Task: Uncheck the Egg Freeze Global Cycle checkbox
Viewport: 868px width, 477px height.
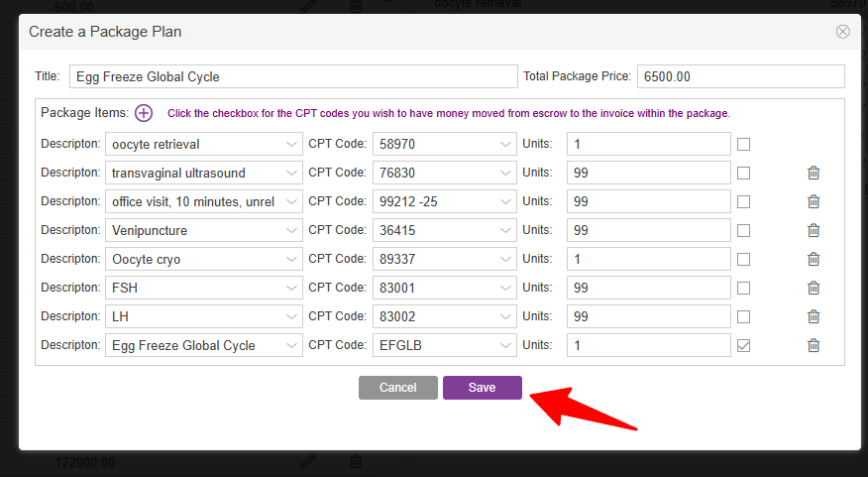Action: pos(744,345)
